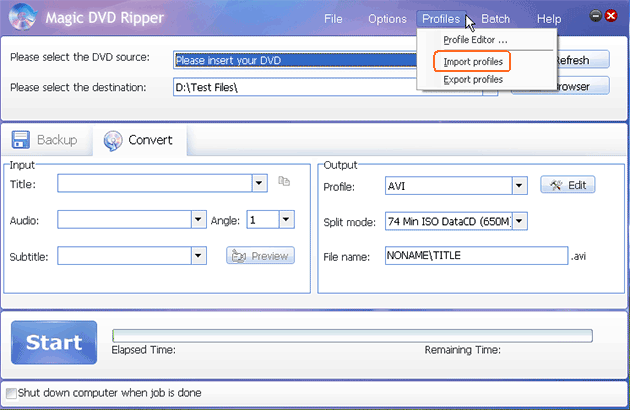
Task: Click the Magic DVD Ripper disc logo
Action: coord(22,17)
